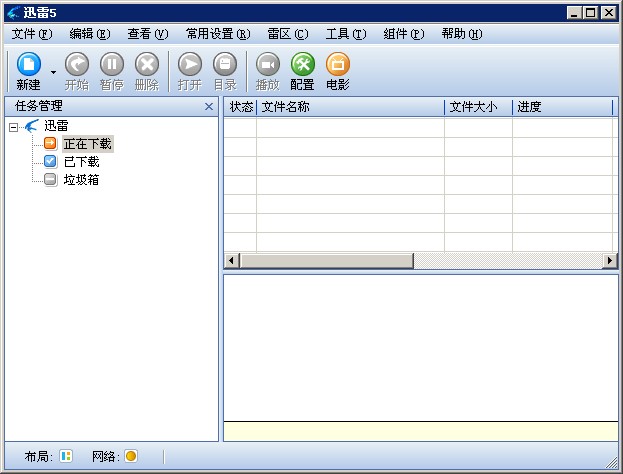The image size is (623, 474).
Task: Click the 网络 network status icon
Action: [131, 456]
